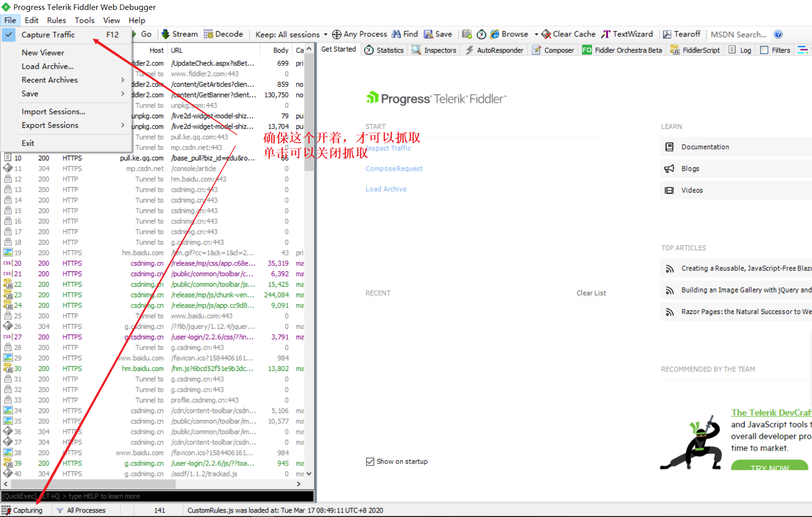Switch to the Log tab
Image resolution: width=812 pixels, height=517 pixels.
(x=740, y=50)
